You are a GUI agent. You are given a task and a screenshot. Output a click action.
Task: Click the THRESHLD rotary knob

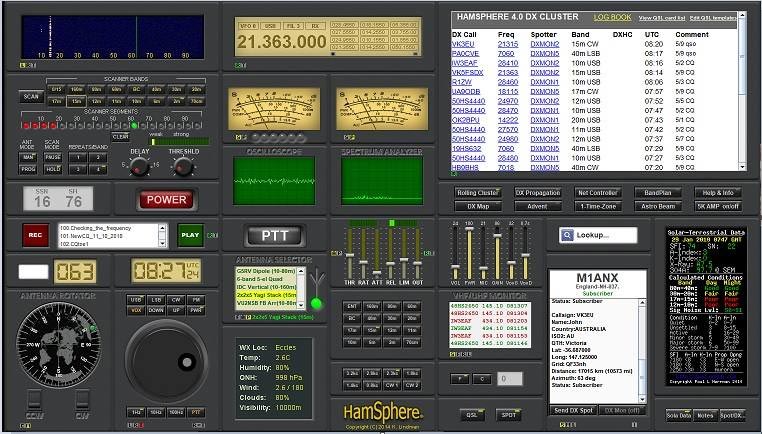pyautogui.click(x=183, y=167)
